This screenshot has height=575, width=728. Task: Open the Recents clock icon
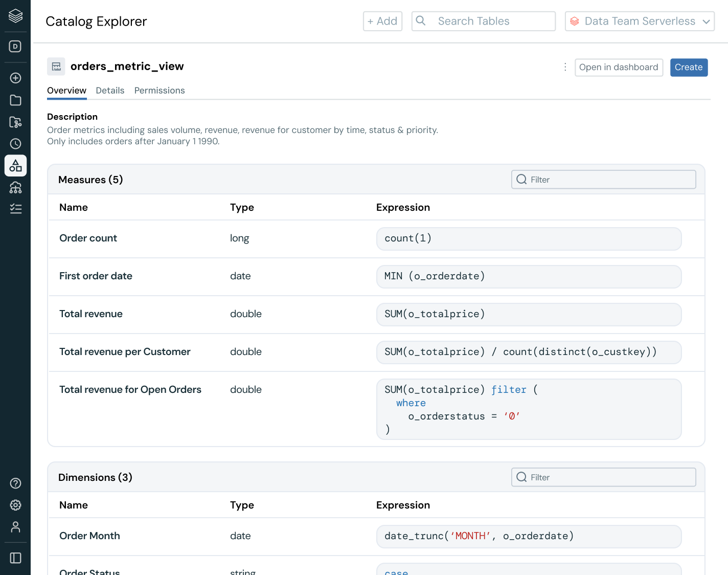[x=15, y=144]
